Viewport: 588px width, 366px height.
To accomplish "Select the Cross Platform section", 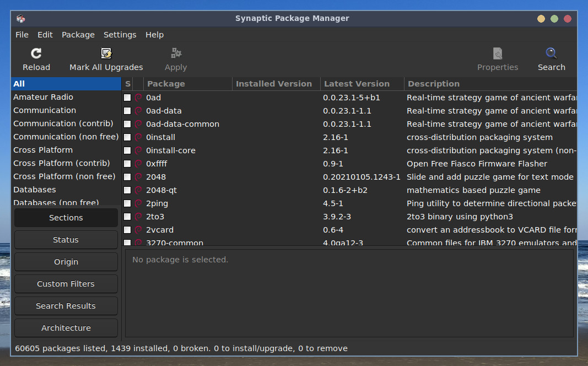I will 66,150.
